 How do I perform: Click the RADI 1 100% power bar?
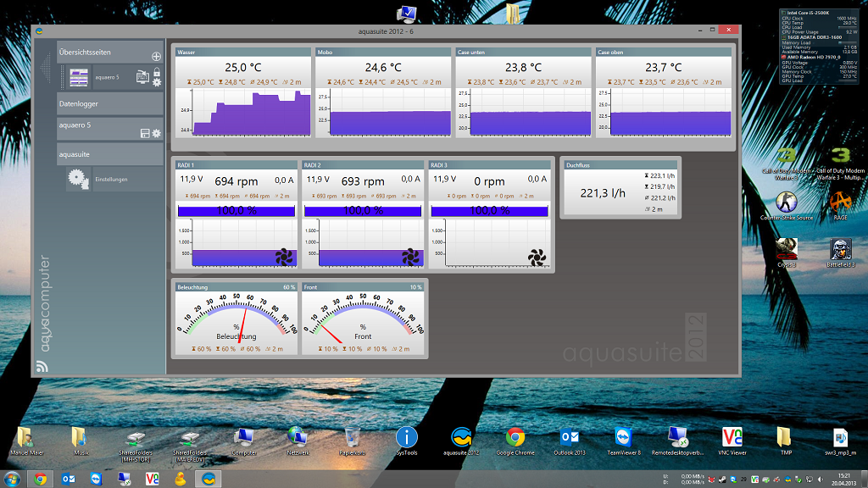[x=236, y=210]
